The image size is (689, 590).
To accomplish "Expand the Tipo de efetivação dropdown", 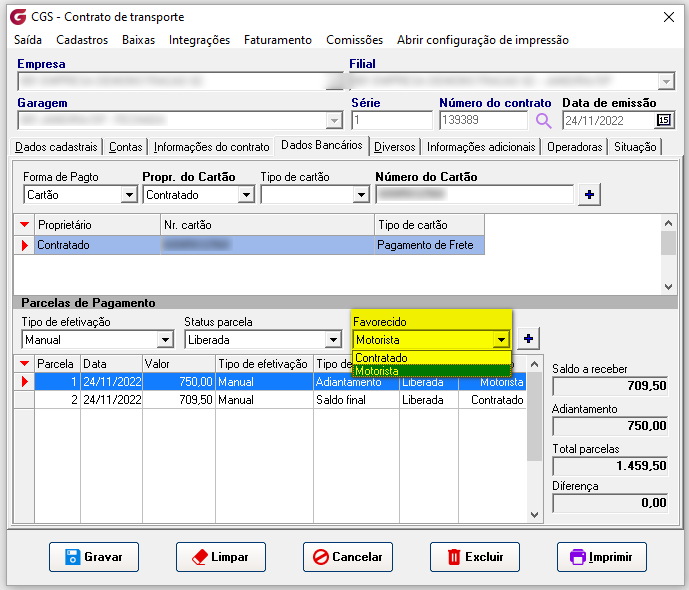I will click(x=165, y=340).
